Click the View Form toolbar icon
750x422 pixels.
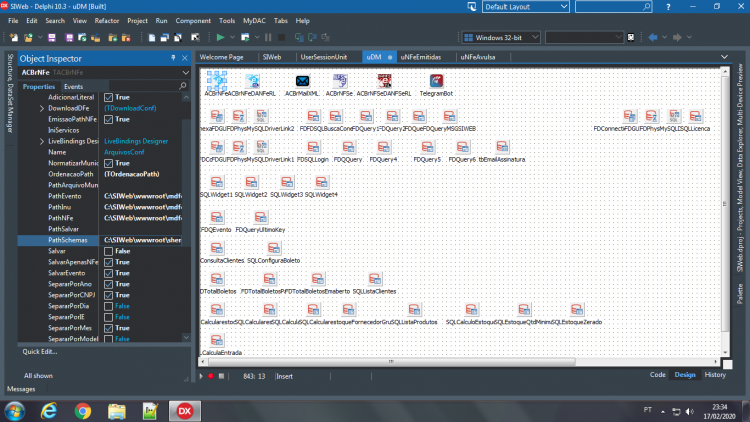[x=165, y=37]
